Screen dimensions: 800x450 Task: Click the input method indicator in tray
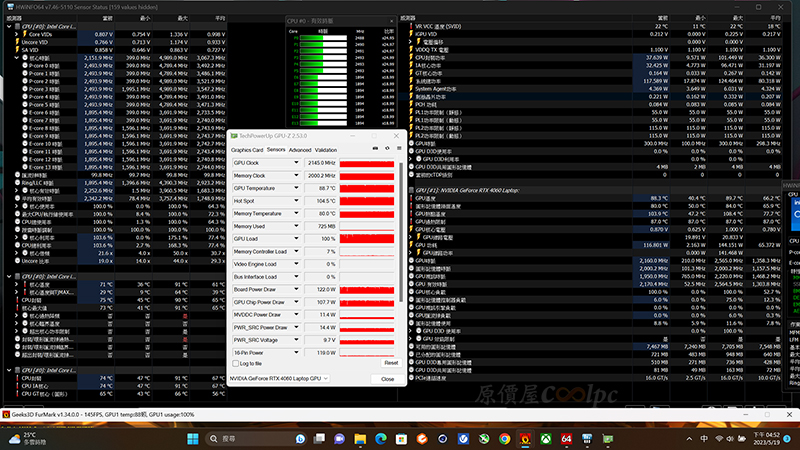pos(704,439)
